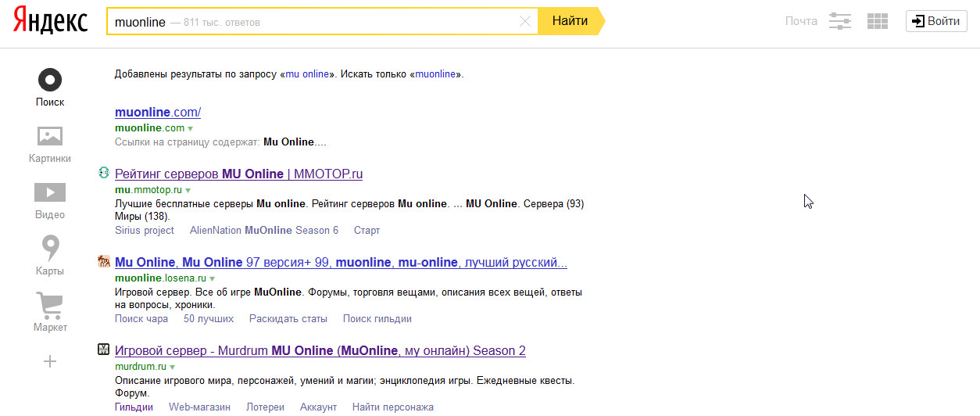This screenshot has width=980, height=416.
Task: Click the Карты label in sidebar
Action: point(50,271)
